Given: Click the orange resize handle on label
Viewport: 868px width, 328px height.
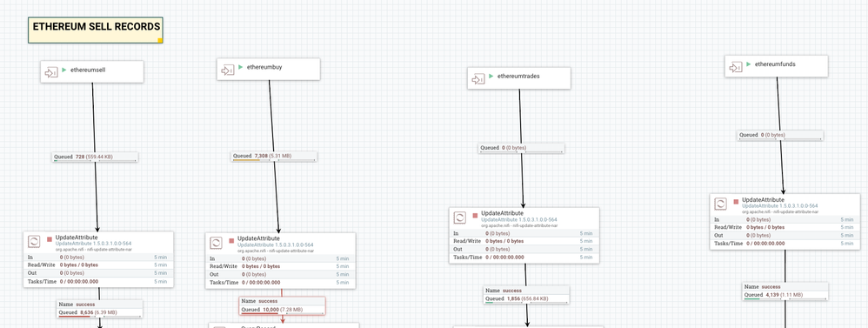Looking at the screenshot, I should 160,40.
